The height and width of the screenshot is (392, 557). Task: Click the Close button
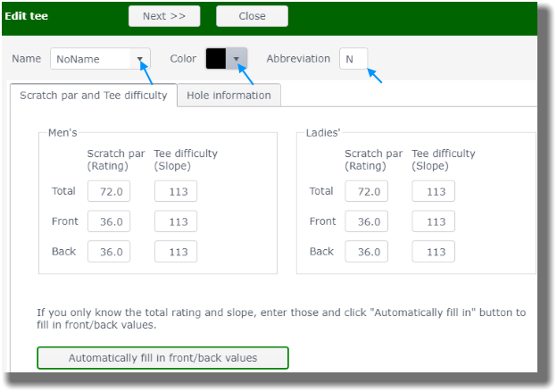tap(252, 16)
